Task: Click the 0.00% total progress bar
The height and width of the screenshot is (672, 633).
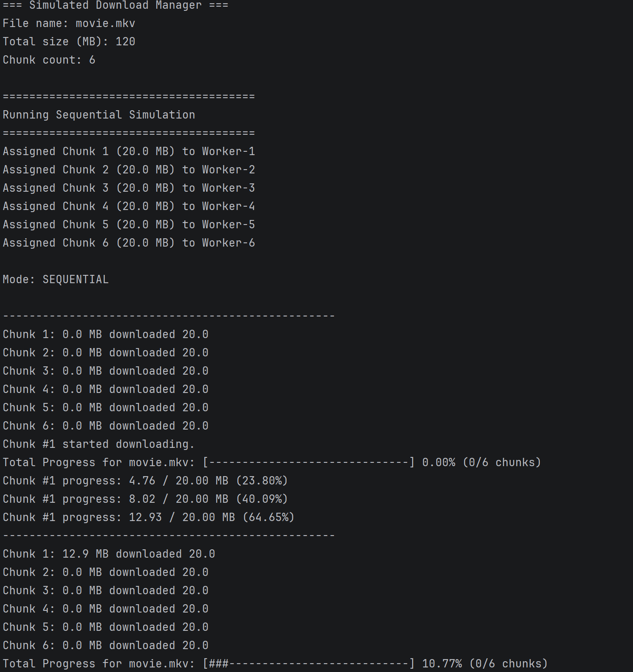Action: [309, 462]
